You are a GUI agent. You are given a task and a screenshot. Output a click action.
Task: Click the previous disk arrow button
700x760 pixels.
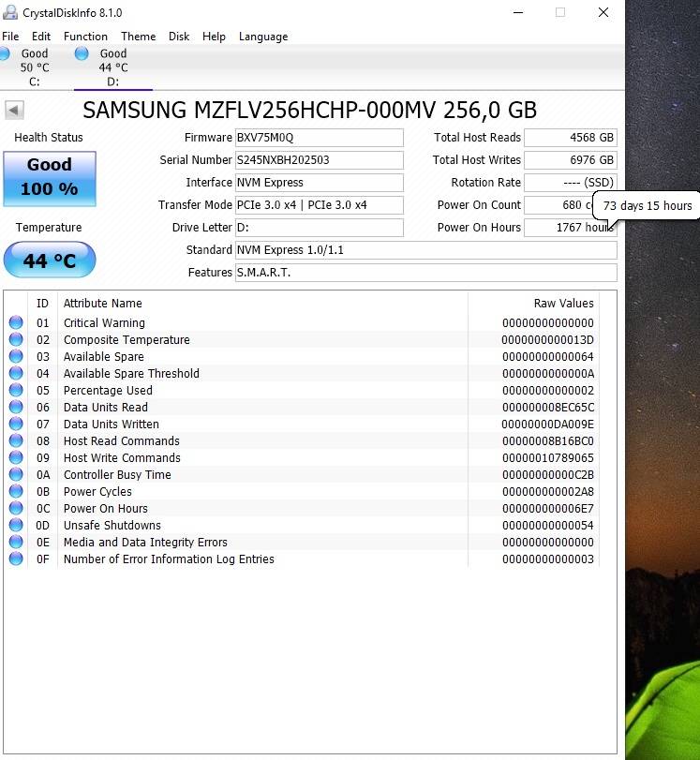(14, 110)
